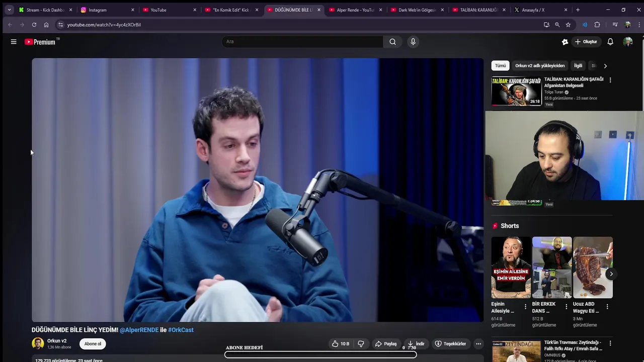Send thanks with Teşekkürler button
This screenshot has height=362, width=644.
pyautogui.click(x=451, y=344)
